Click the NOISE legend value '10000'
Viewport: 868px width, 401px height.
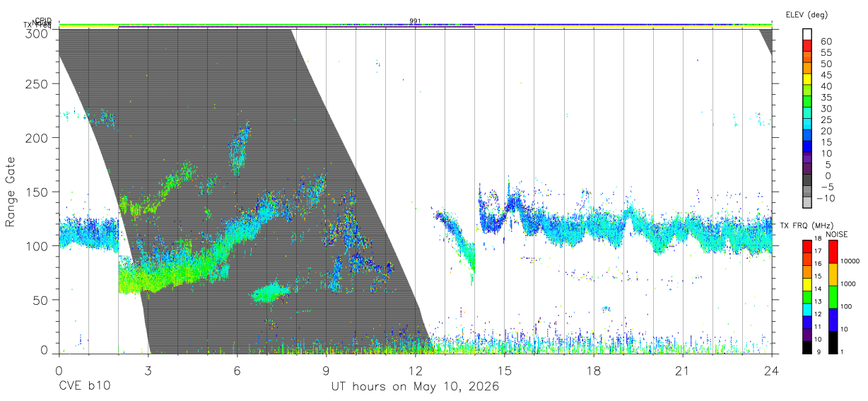[852, 261]
